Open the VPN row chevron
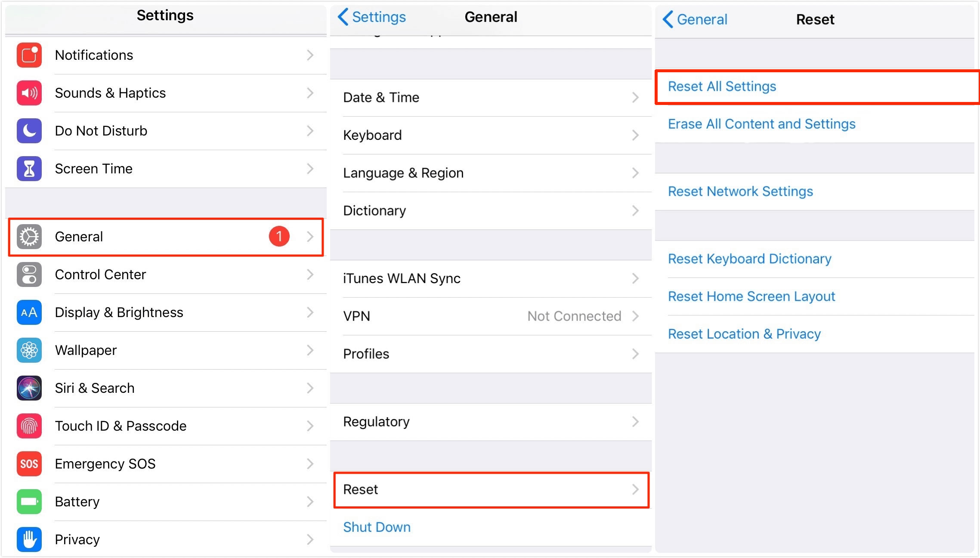Viewport: 980px width, 558px height. (x=635, y=316)
